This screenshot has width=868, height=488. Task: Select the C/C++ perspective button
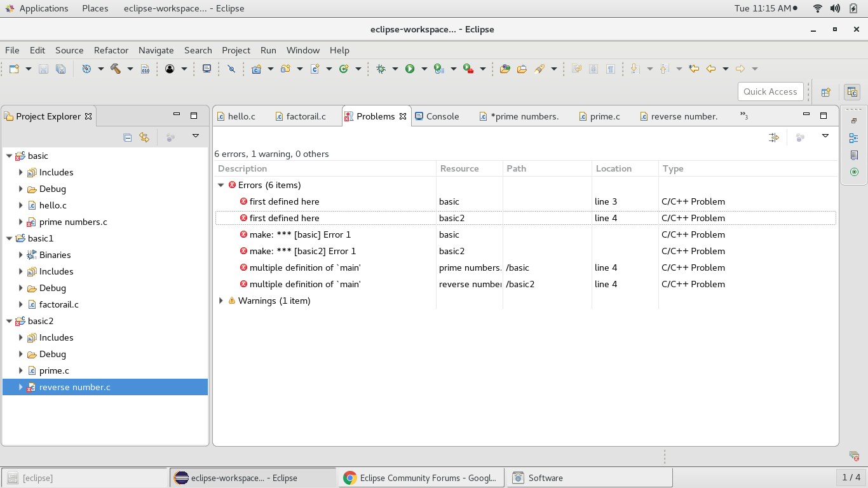click(x=852, y=92)
